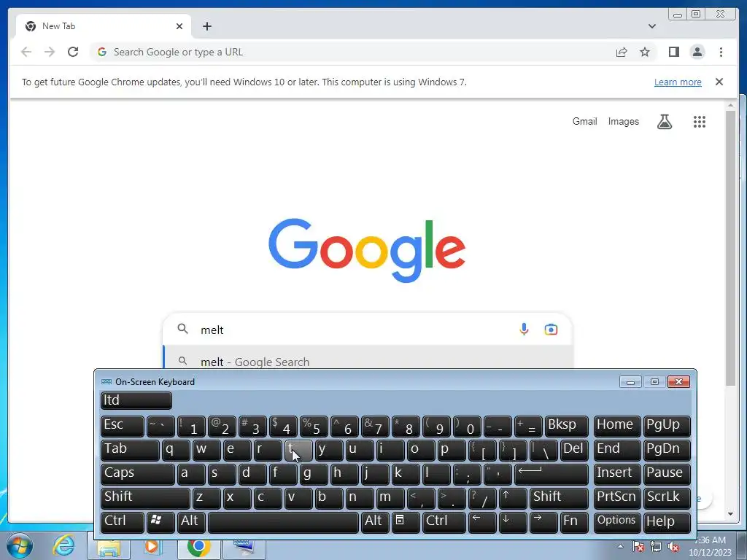Open Windows Explorer folder from taskbar
Viewport: 747px width, 560px height.
109,547
